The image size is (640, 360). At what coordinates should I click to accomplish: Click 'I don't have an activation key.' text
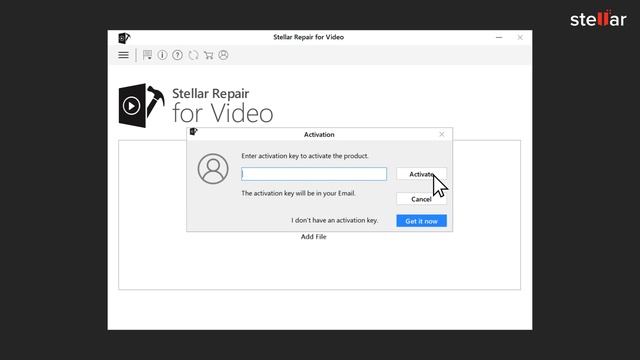335,220
